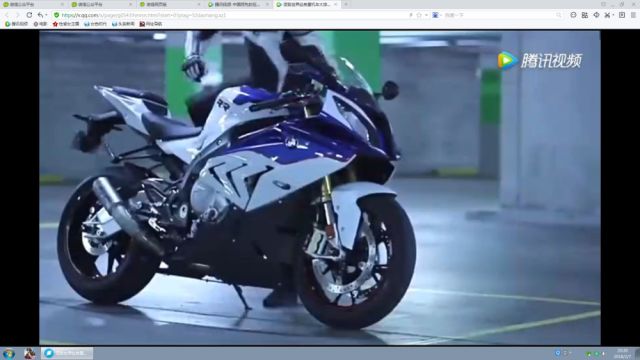
Task: Open dropdown beside the undo arrow
Action: (x=46, y=15)
